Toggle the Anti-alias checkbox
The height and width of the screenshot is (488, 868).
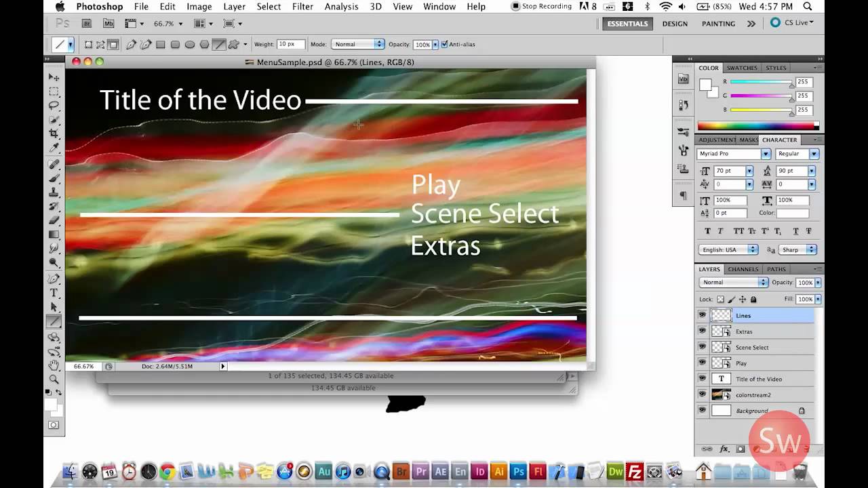pyautogui.click(x=444, y=45)
